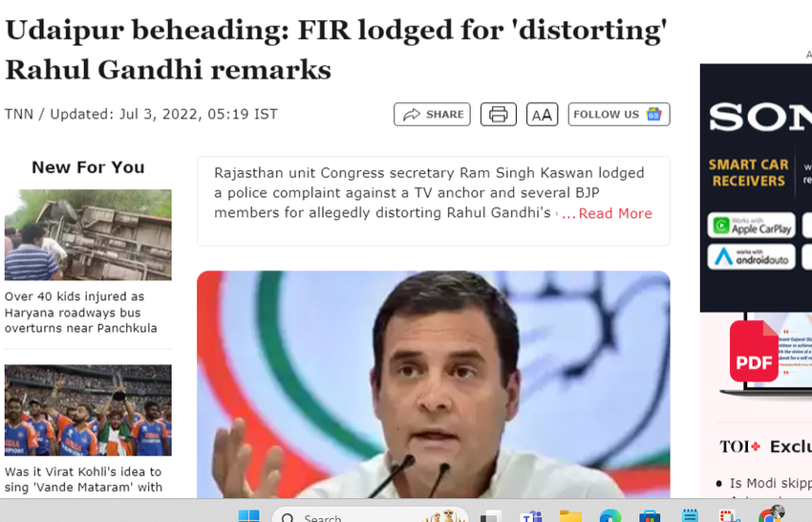Open Virat Kohli Vande Mataram story link
812x522 pixels.
click(83, 480)
